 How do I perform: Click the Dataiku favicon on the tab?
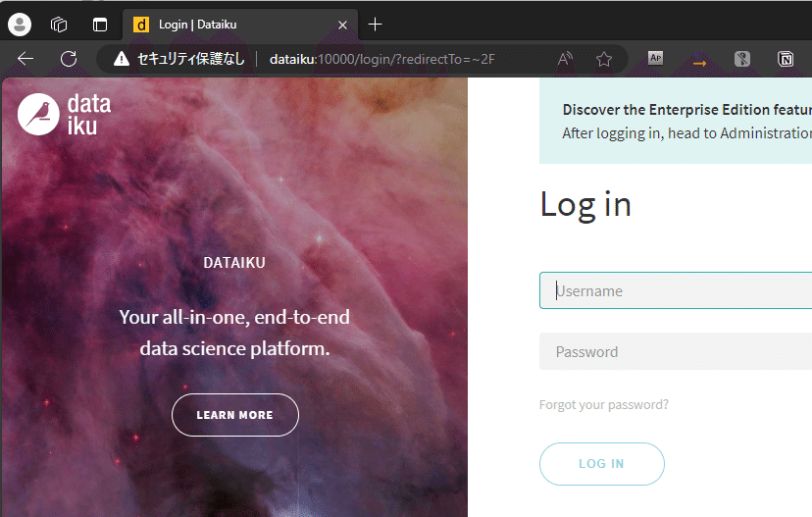(x=141, y=25)
